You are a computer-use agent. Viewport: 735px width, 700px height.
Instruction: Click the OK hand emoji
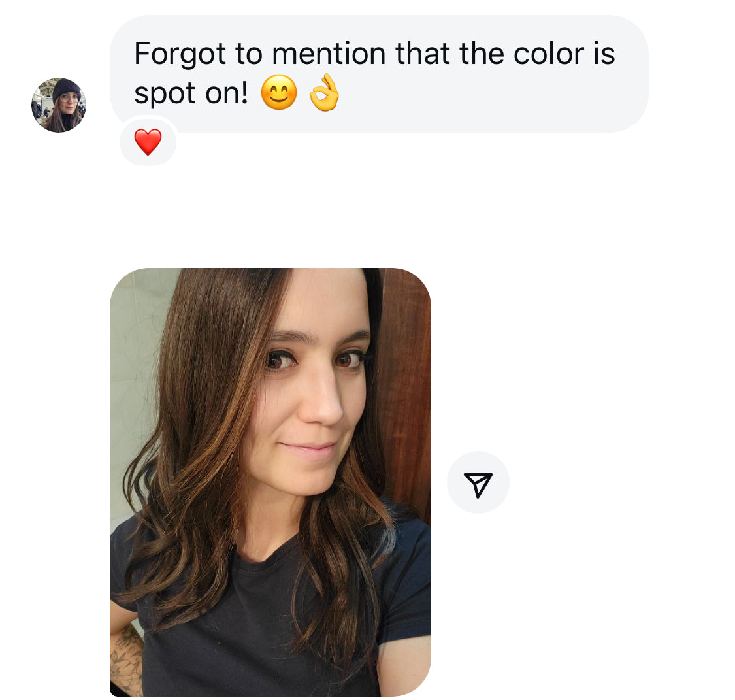(x=324, y=92)
